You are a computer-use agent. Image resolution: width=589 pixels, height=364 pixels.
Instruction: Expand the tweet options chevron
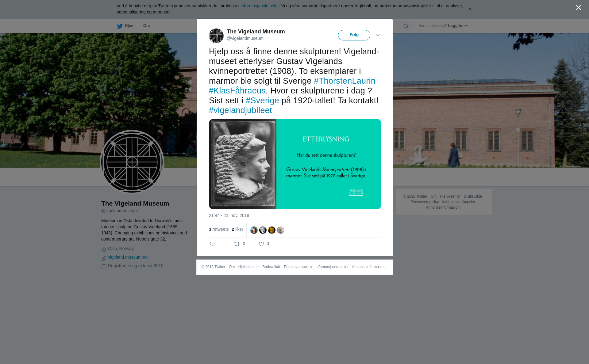point(378,35)
